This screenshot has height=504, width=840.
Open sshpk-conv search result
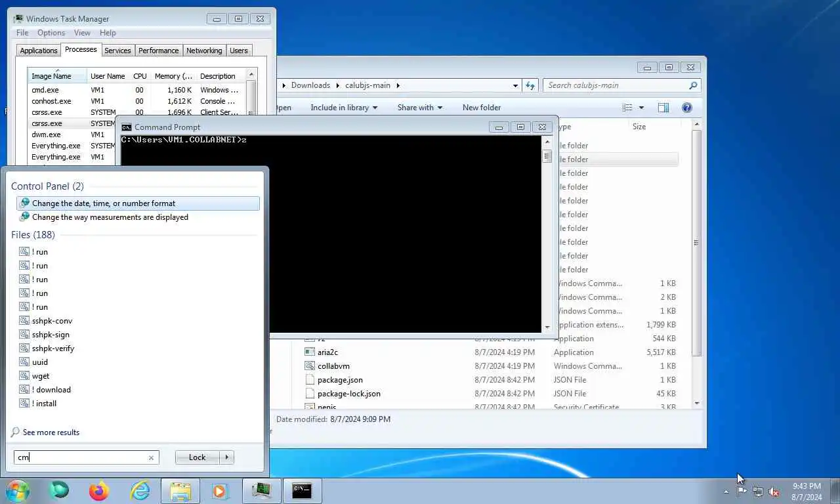point(52,321)
